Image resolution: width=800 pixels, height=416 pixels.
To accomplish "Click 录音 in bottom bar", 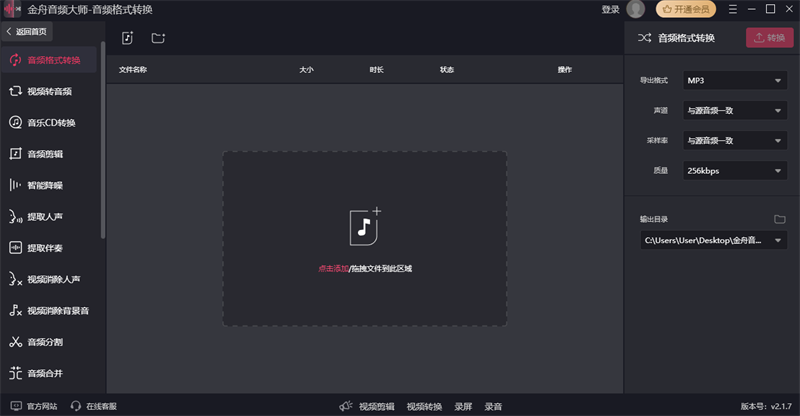I will 493,406.
